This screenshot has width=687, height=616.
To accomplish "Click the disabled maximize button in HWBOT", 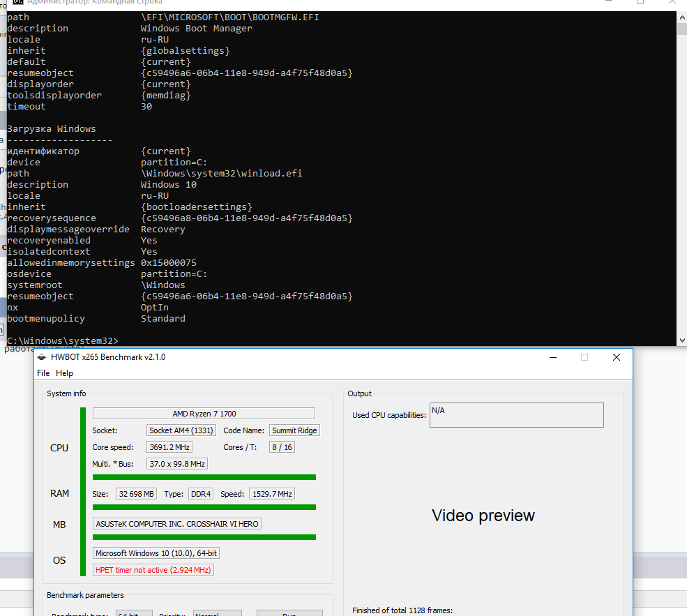I will tap(584, 357).
